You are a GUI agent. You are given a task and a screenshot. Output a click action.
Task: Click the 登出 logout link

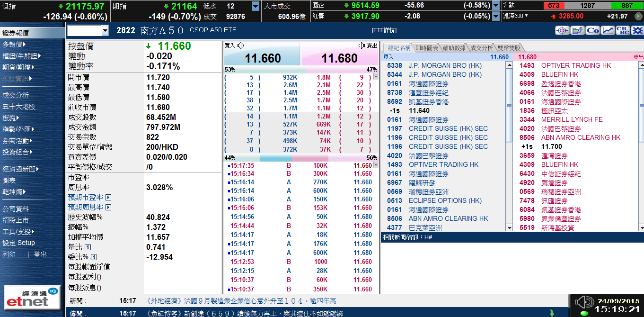click(40, 254)
